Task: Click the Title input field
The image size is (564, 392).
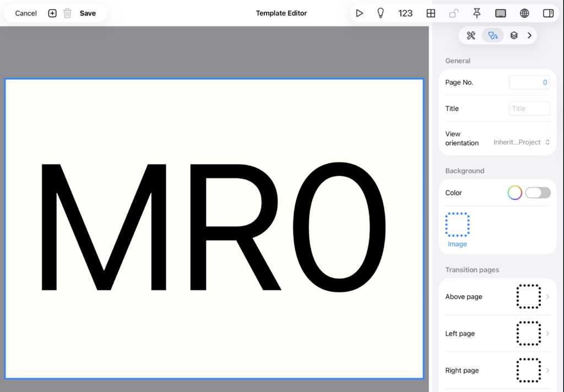Action: (529, 108)
